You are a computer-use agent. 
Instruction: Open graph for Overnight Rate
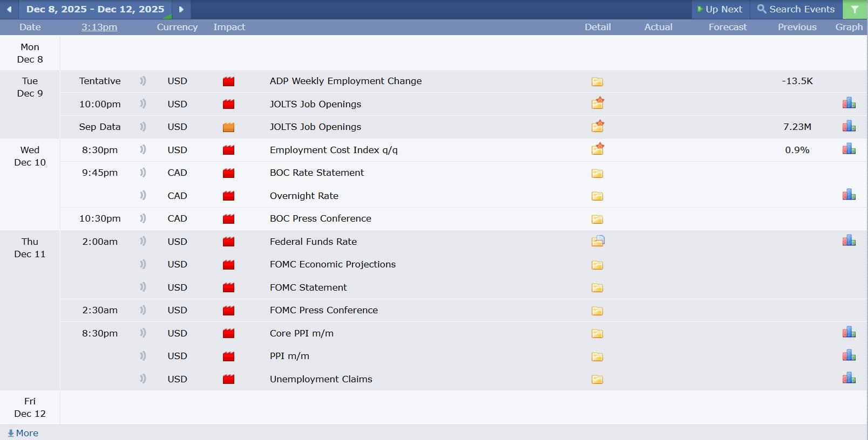point(849,195)
